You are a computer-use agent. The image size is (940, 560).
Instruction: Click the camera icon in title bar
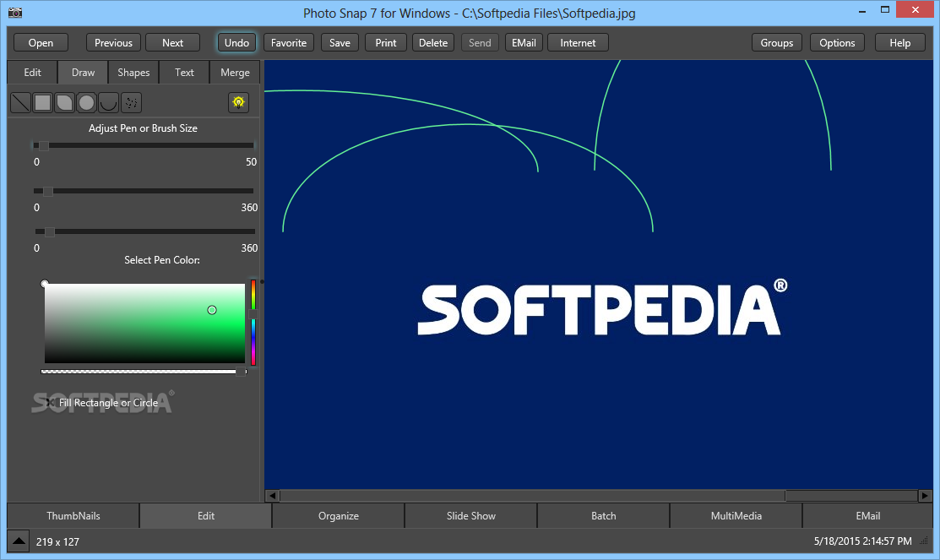15,12
